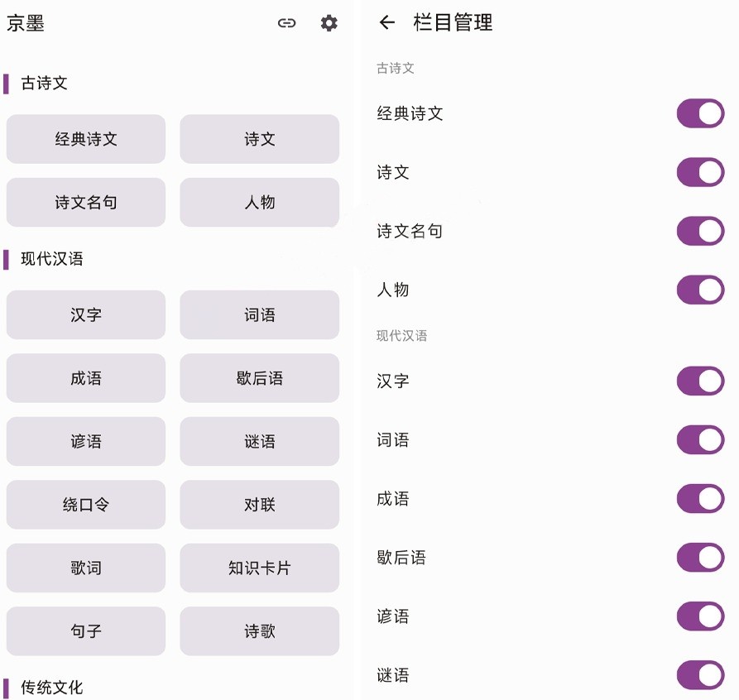Go back using the arrow icon
The height and width of the screenshot is (700, 739).
click(x=386, y=22)
